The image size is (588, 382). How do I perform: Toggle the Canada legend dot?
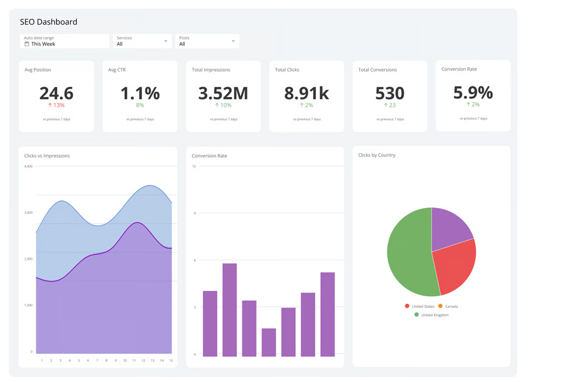tap(440, 306)
